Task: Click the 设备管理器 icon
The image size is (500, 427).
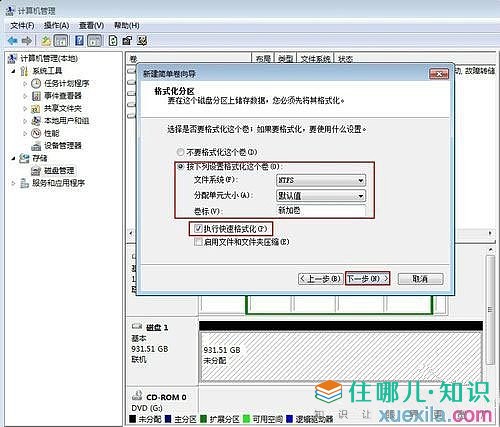Action: [x=36, y=146]
